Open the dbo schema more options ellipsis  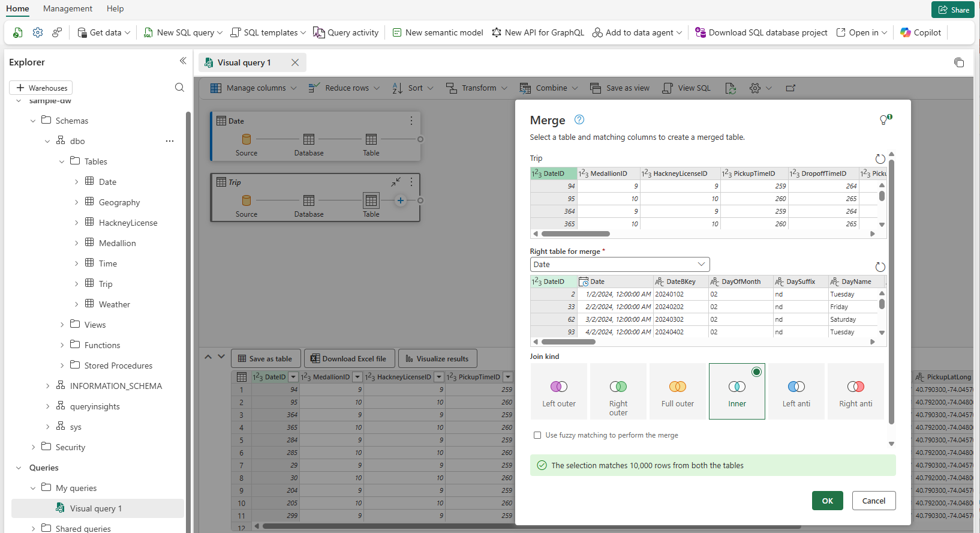(x=170, y=141)
